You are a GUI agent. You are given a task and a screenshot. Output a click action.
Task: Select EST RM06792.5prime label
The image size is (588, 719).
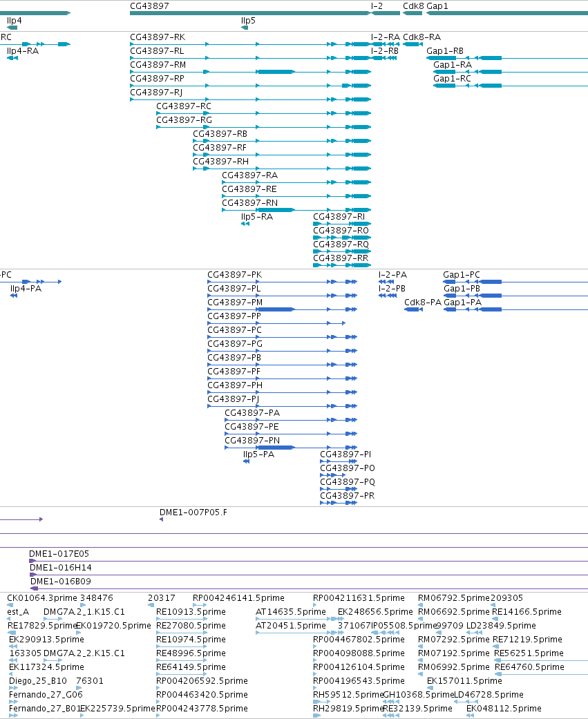454,598
